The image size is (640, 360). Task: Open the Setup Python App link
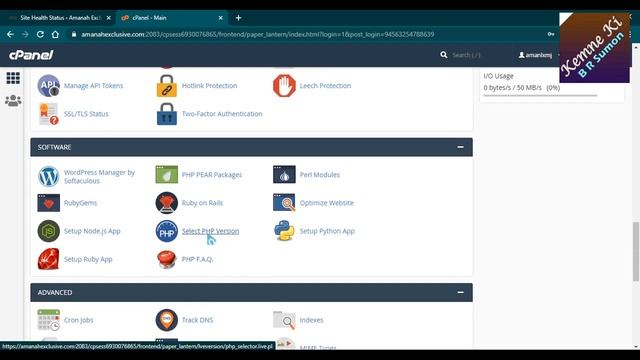coord(327,231)
